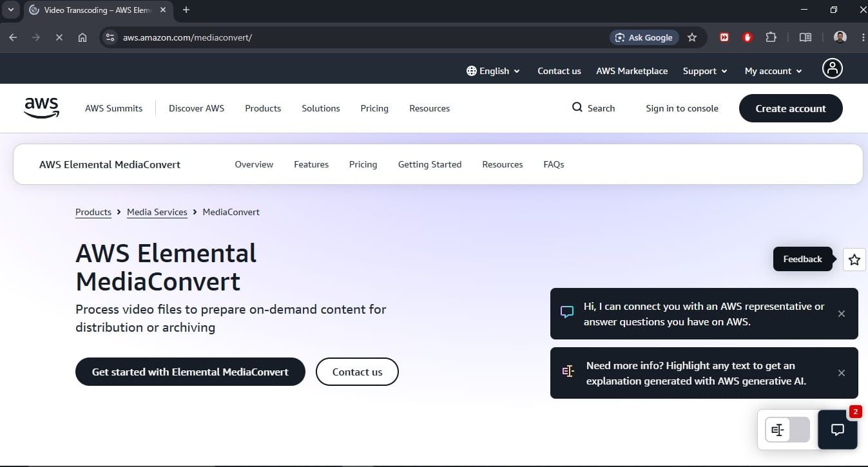Open the reading mode book icon
The image size is (868, 467).
pyautogui.click(x=805, y=37)
